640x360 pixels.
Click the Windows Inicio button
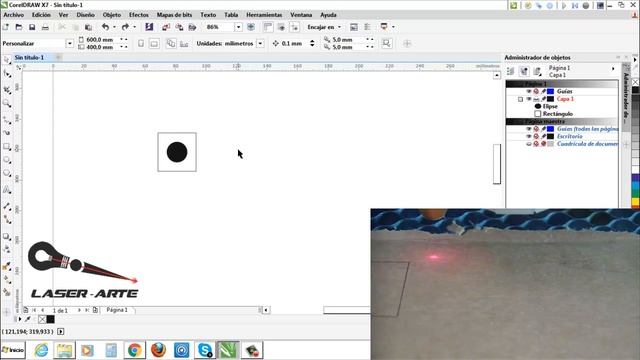(x=13, y=350)
